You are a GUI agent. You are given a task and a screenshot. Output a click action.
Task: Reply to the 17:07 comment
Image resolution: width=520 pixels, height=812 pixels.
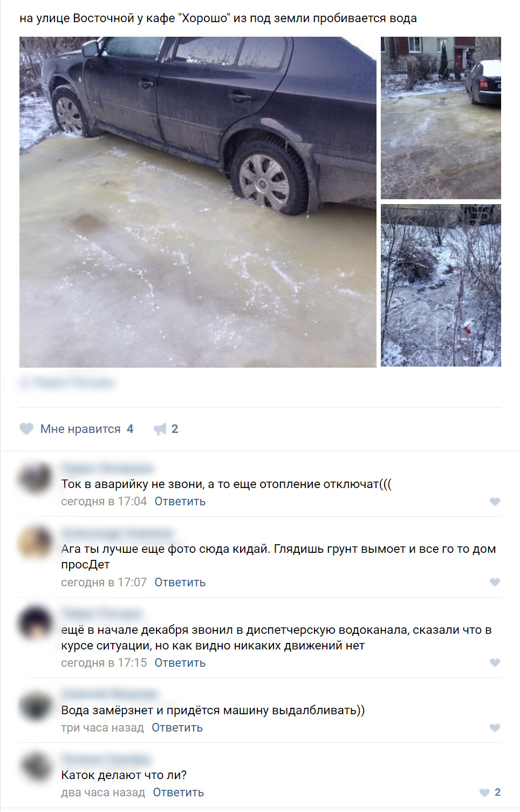(x=180, y=582)
